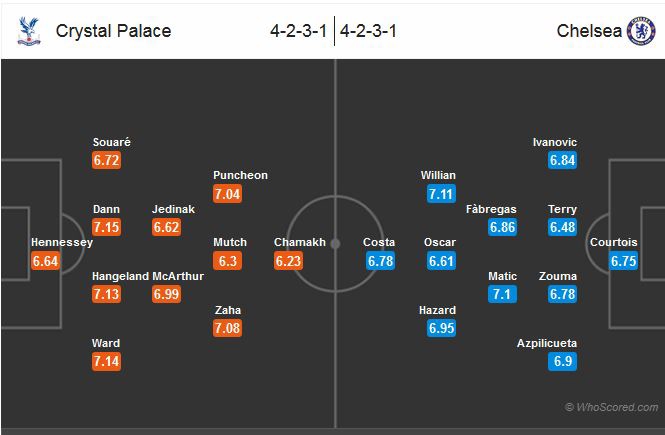Image resolution: width=665 pixels, height=435 pixels.
Task: Click the Crystal Palace club crest
Action: click(24, 30)
